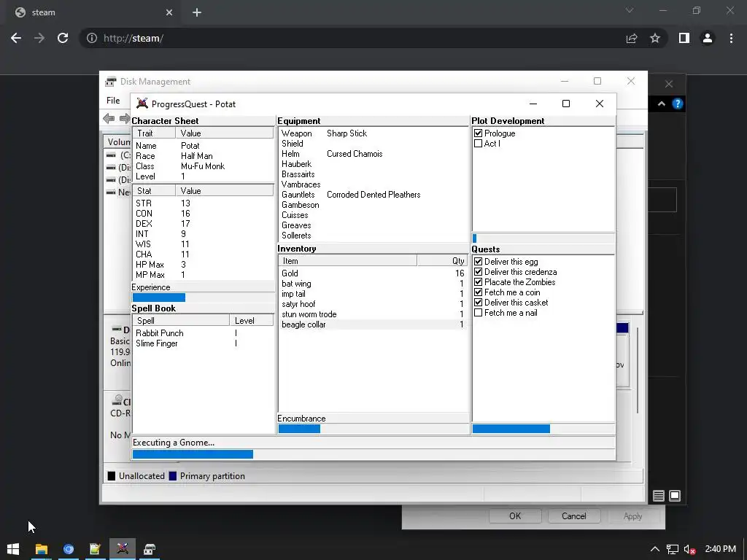The width and height of the screenshot is (747, 560).
Task: Open File menu in Disk Management
Action: click(113, 101)
